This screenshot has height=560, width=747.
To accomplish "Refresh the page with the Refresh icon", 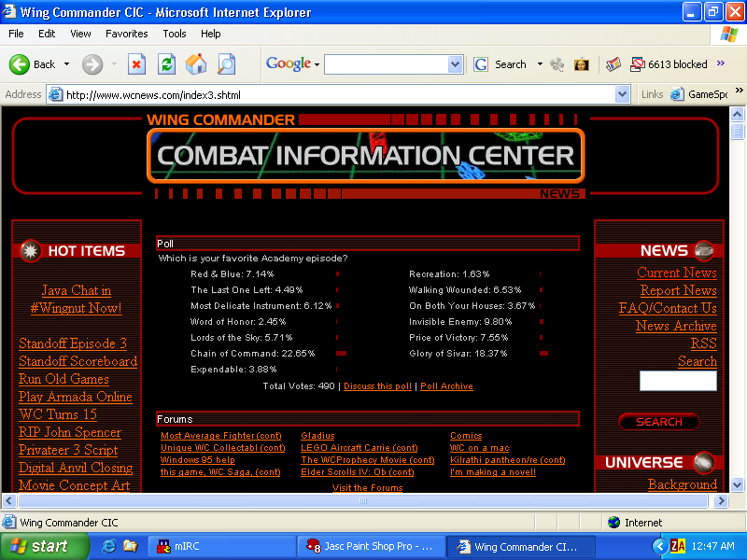I will pyautogui.click(x=166, y=64).
